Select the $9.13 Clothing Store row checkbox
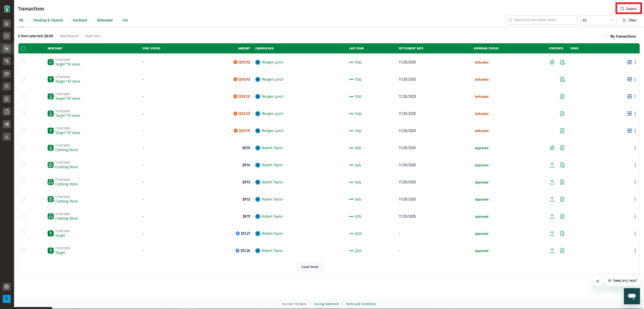Image resolution: width=644 pixels, height=309 pixels. coord(23,181)
